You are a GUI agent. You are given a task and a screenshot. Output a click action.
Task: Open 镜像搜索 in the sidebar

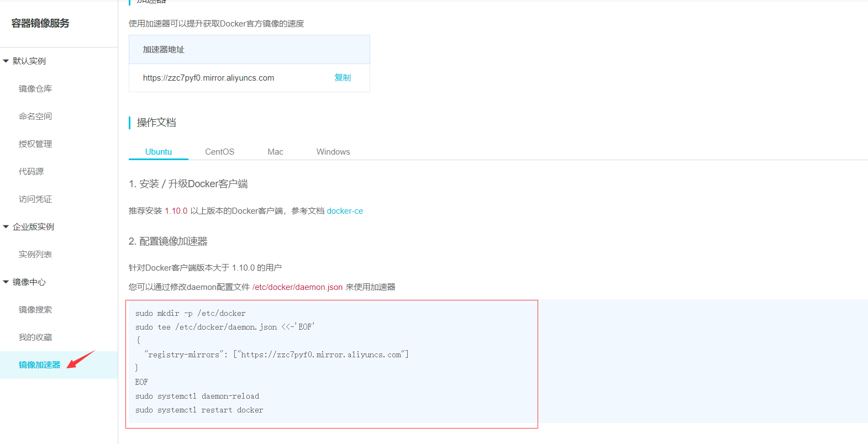[35, 309]
